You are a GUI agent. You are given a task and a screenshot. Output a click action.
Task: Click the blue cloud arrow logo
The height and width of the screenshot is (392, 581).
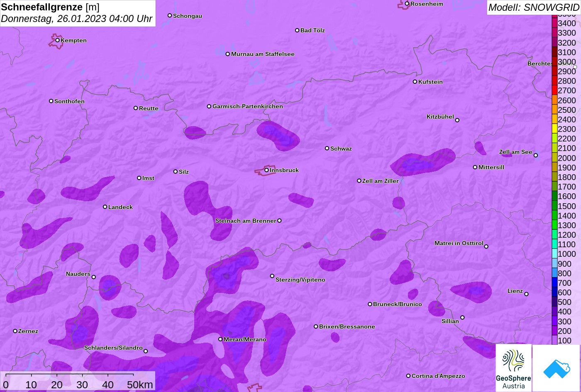coord(556,368)
